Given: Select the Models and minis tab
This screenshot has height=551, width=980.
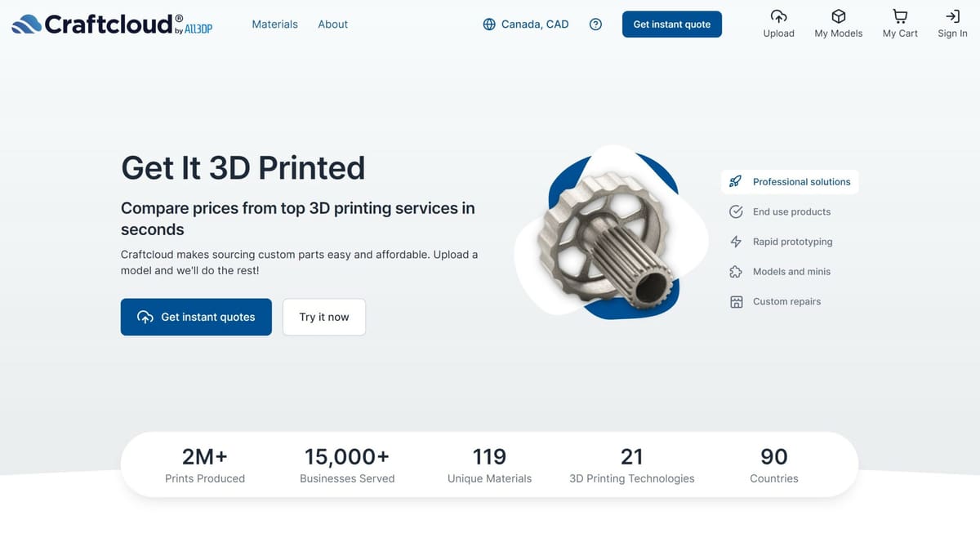Looking at the screenshot, I should point(780,271).
